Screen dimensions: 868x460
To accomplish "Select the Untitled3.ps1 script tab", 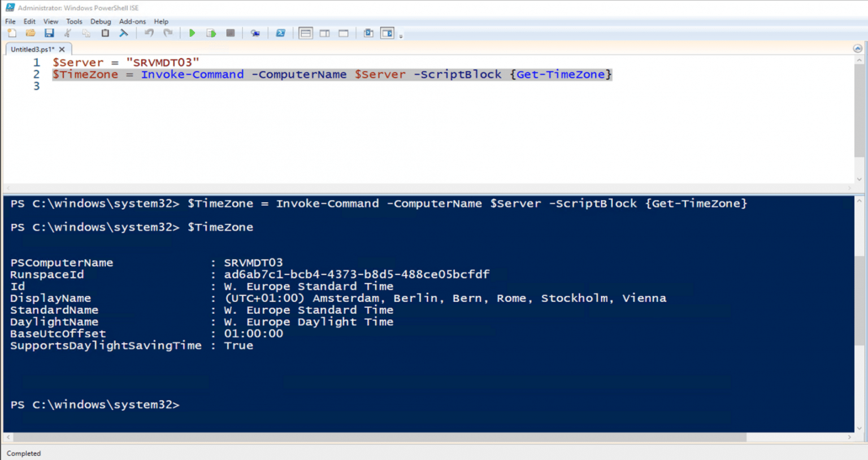I will click(x=33, y=49).
